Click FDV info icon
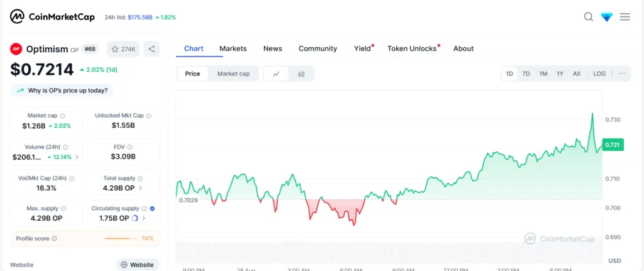644x271 pixels. (130, 147)
